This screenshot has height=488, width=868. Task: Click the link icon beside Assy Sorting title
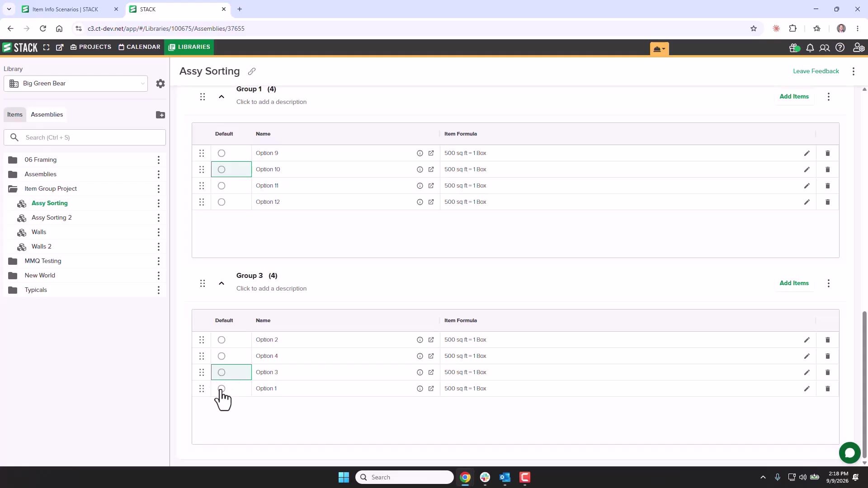pos(252,71)
